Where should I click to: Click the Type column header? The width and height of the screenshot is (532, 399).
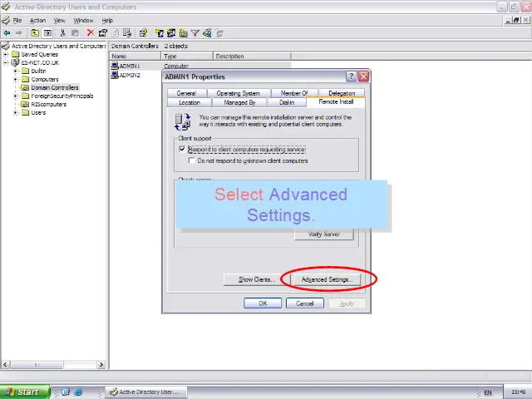[x=187, y=56]
